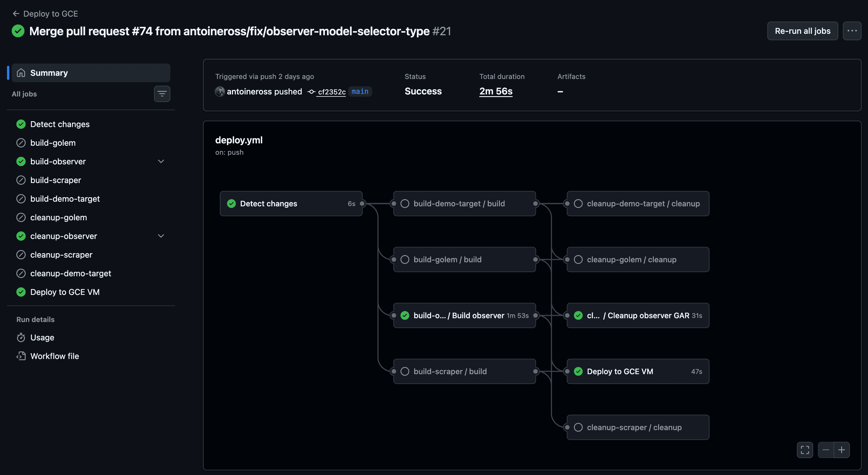Image resolution: width=868 pixels, height=475 pixels.
Task: Open the overflow menu beside Re-run all jobs
Action: click(x=852, y=31)
